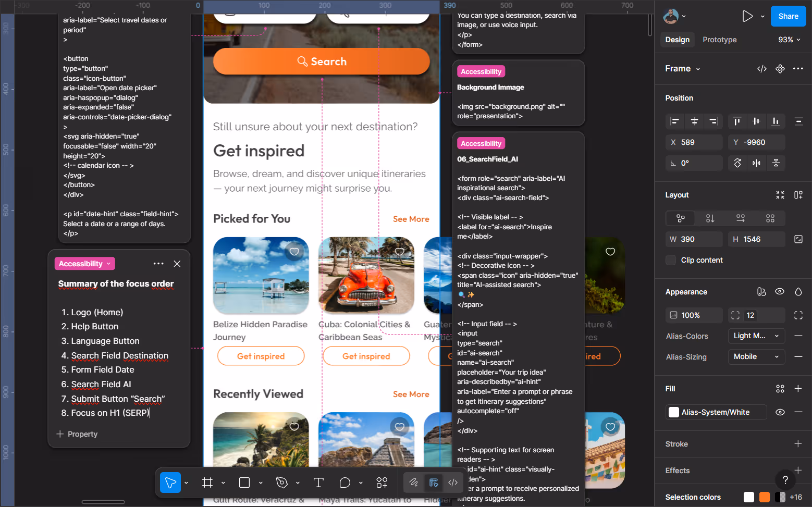This screenshot has height=507, width=812.
Task: Open the zoom 93% dropdown
Action: pyautogui.click(x=790, y=40)
